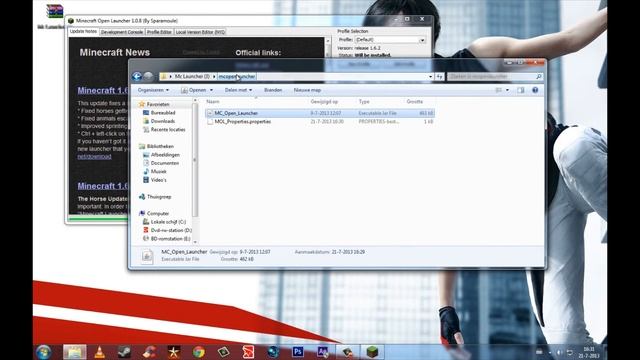Image resolution: width=640 pixels, height=360 pixels.
Task: Open the Explorer folder taskbar button
Action: coord(75,352)
